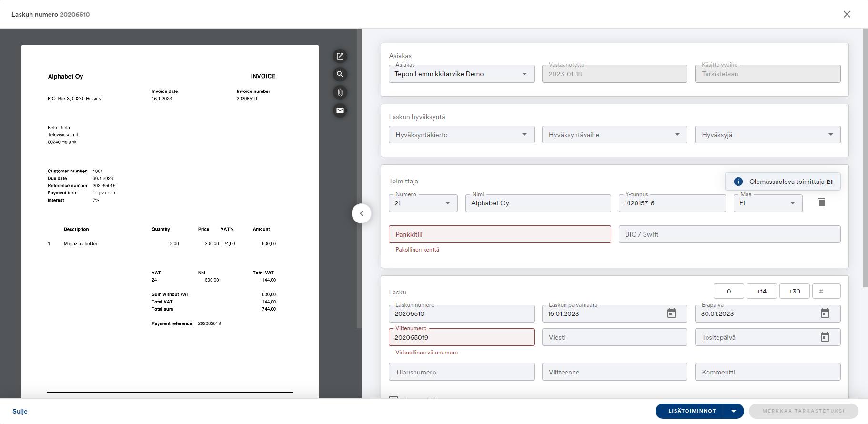Delete the supplier using the trash icon

tap(821, 202)
